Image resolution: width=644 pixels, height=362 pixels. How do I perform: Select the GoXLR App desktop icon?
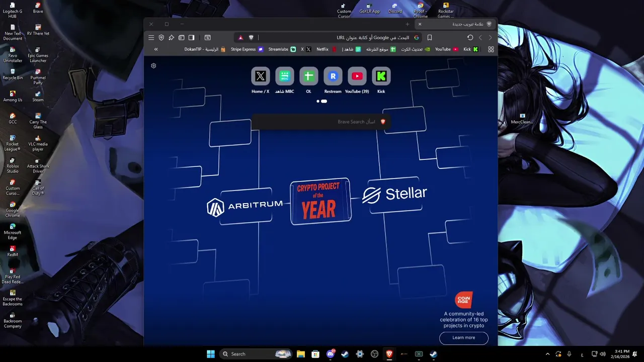point(369,8)
